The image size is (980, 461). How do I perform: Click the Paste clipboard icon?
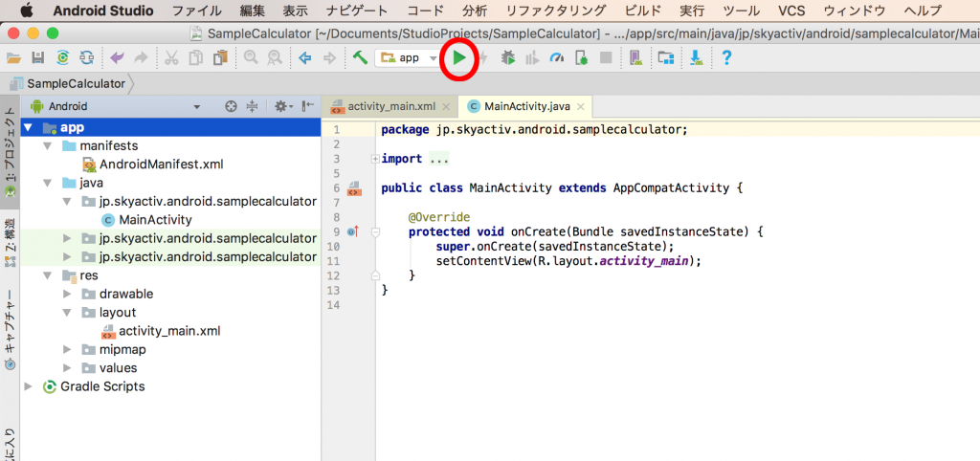click(x=220, y=58)
